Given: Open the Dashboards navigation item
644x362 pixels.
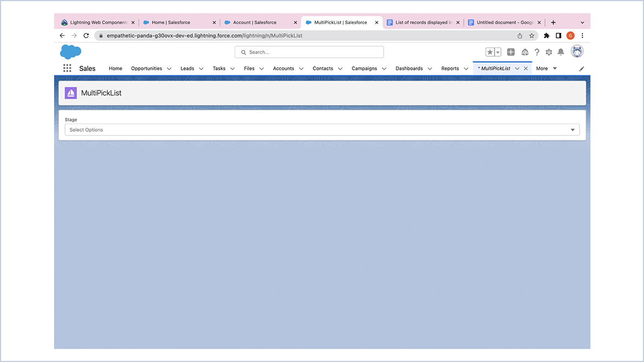Looking at the screenshot, I should click(x=409, y=68).
